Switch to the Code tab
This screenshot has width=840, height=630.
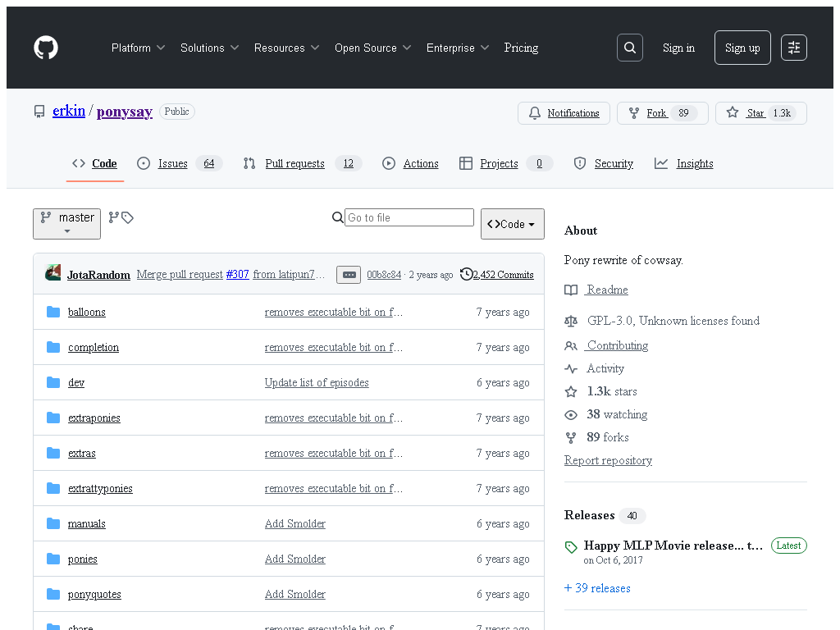(95, 163)
